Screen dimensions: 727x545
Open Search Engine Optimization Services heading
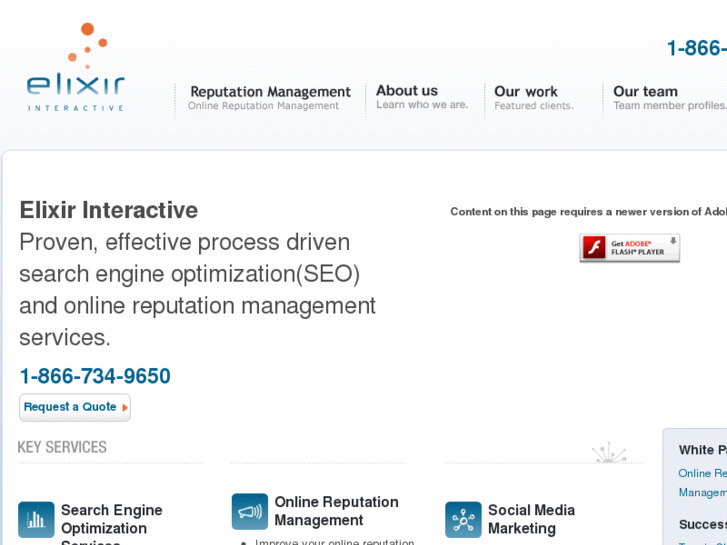point(112,527)
